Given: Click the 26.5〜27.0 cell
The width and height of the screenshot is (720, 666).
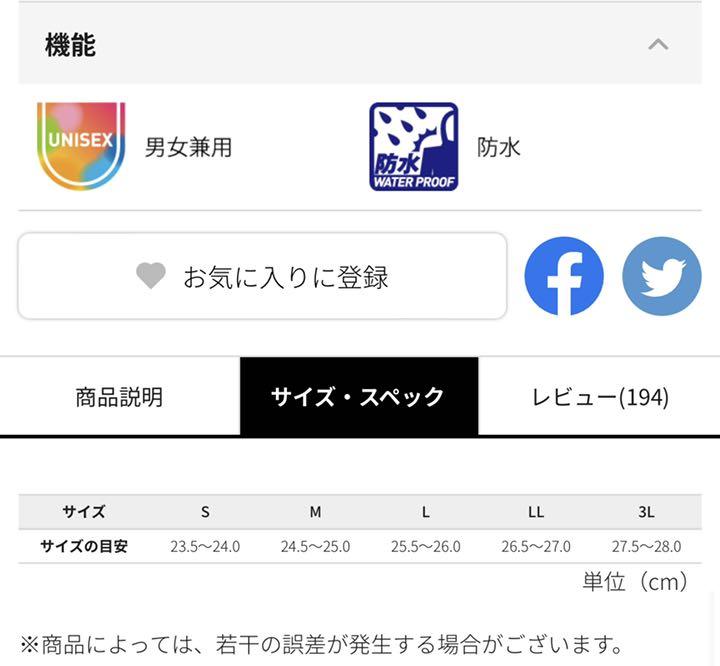Looking at the screenshot, I should (x=536, y=547).
